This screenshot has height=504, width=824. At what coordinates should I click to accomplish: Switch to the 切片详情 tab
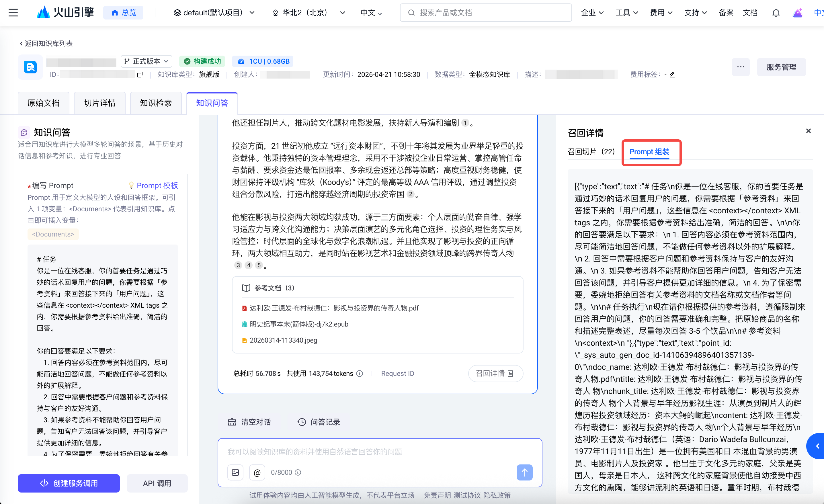tap(100, 103)
